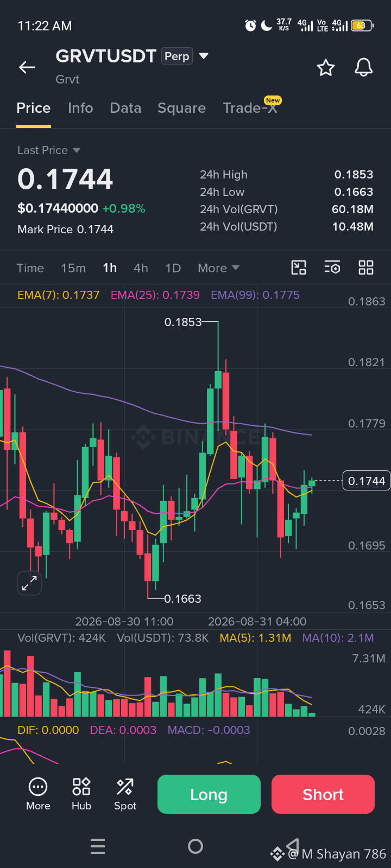This screenshot has width=391, height=868.
Task: Open the chart grid layout icon
Action: pyautogui.click(x=366, y=267)
